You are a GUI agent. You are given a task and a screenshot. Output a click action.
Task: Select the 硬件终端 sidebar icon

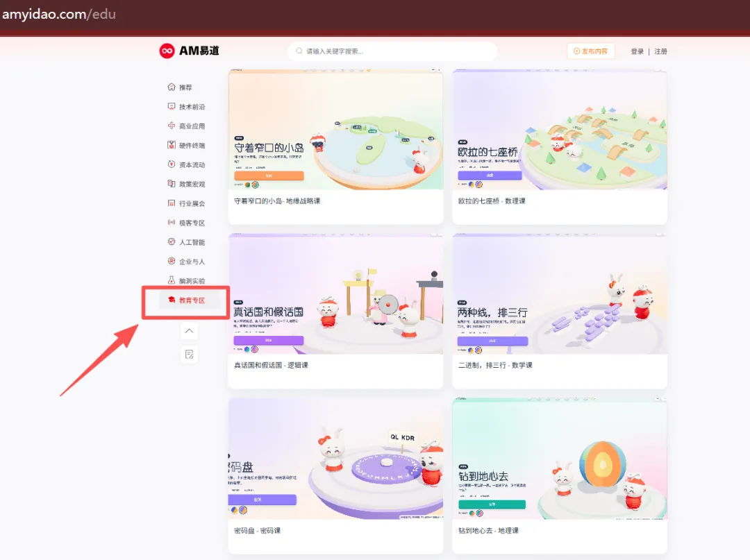click(172, 145)
